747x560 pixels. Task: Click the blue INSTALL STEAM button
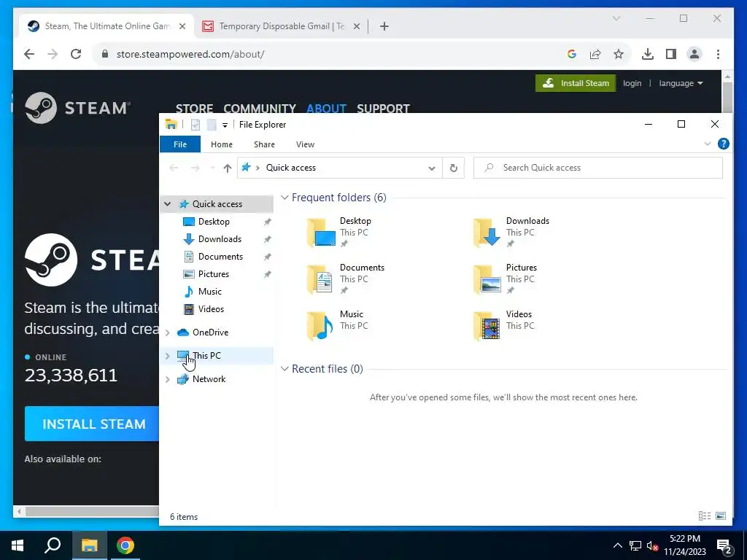pos(92,424)
